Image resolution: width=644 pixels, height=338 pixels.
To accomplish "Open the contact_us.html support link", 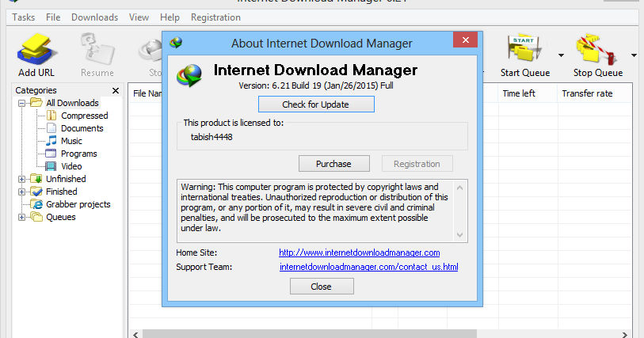I will 369,267.
